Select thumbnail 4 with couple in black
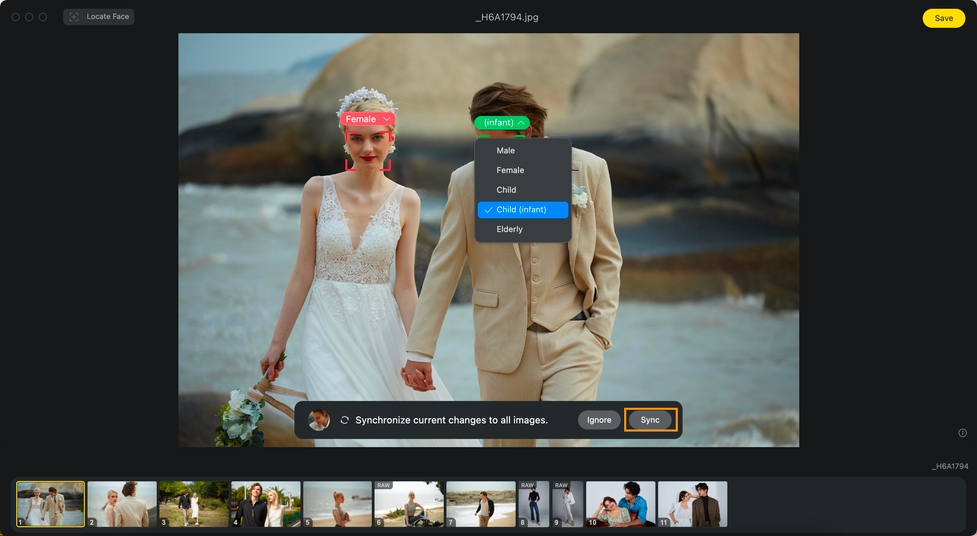 tap(266, 504)
